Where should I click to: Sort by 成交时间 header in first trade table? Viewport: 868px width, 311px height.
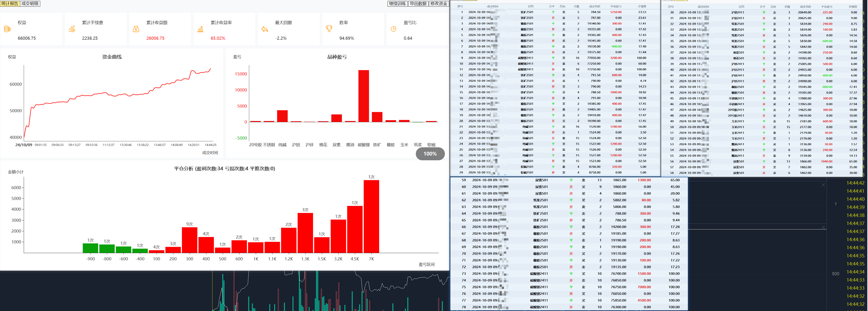tap(492, 6)
